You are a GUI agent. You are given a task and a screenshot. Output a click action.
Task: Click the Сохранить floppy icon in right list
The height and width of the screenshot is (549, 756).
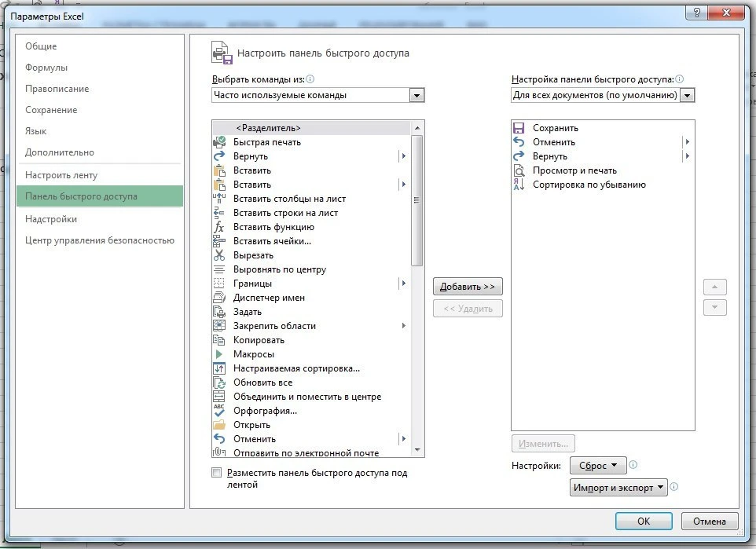[519, 128]
